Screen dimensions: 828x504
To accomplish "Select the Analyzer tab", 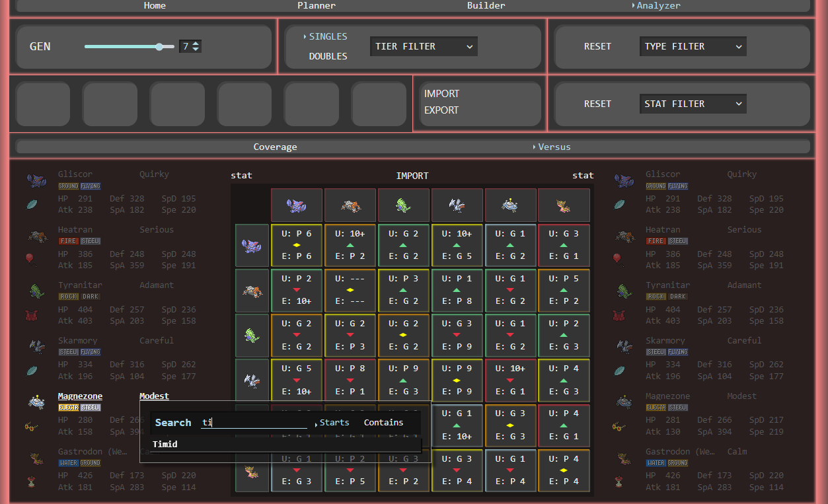I will click(658, 5).
